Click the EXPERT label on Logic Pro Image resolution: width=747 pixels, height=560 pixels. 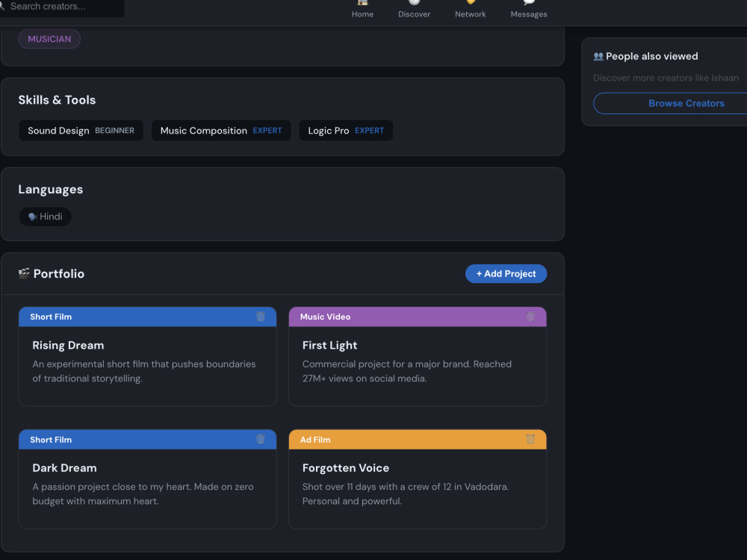pos(369,131)
